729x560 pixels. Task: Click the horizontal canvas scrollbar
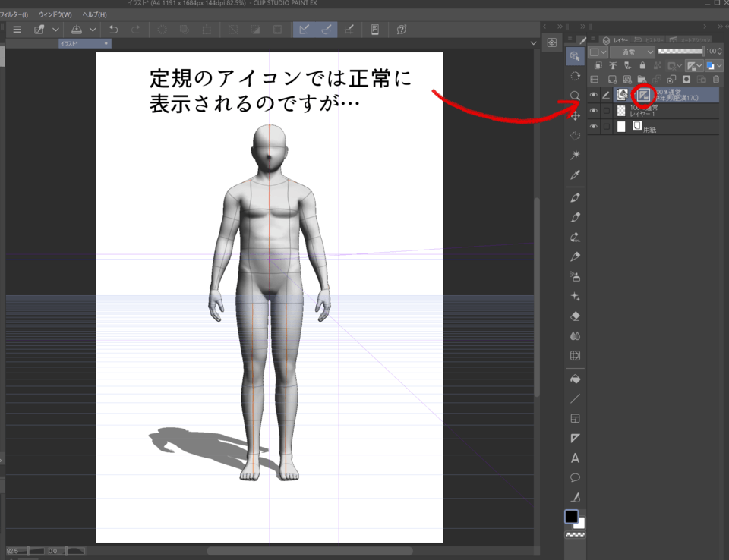[x=310, y=551]
